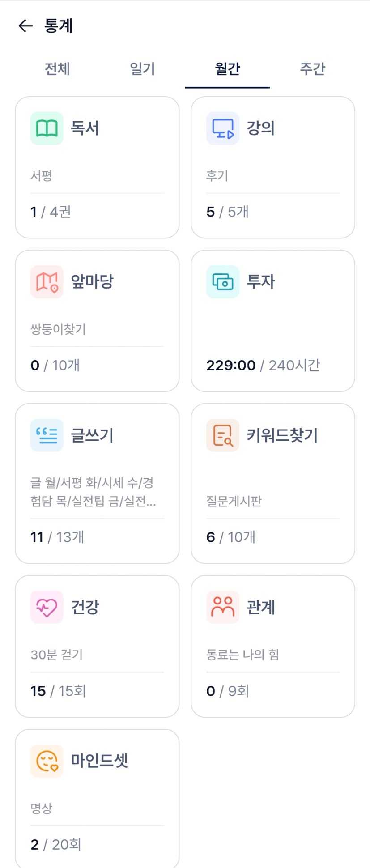This screenshot has height=868, width=370.
Task: Click the 질문게시판 6 / 10개 entry
Action: (x=272, y=537)
